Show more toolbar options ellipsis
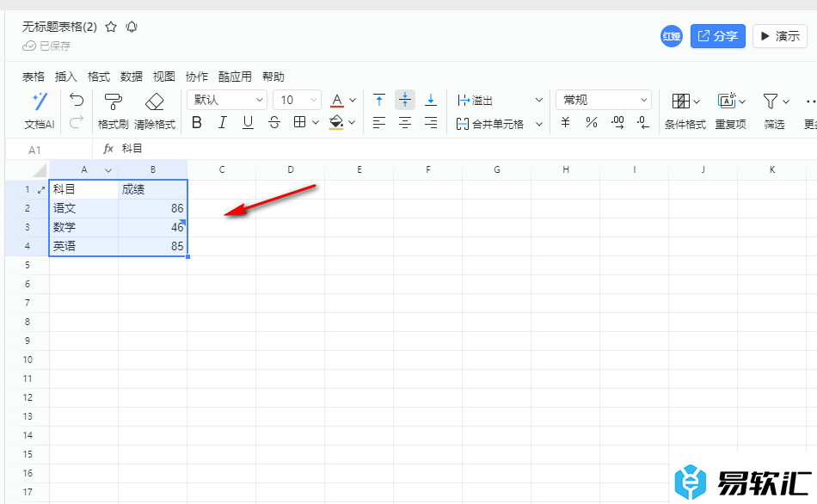 pyautogui.click(x=810, y=101)
